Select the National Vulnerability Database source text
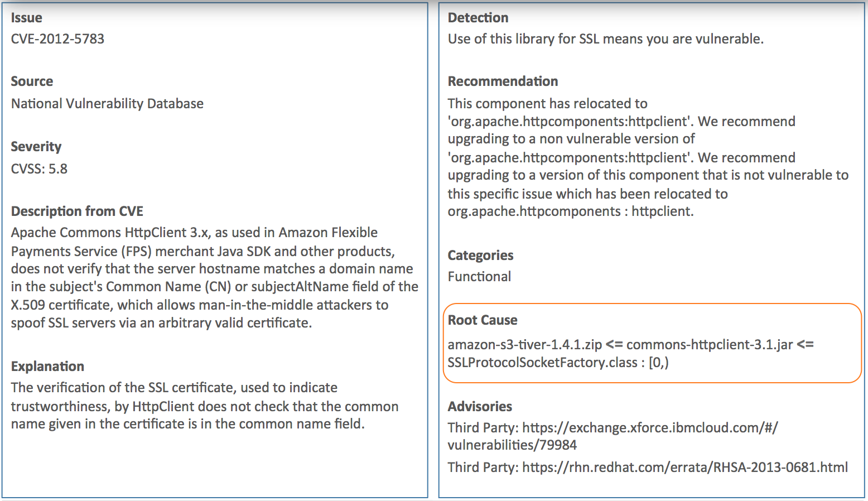 tap(107, 104)
